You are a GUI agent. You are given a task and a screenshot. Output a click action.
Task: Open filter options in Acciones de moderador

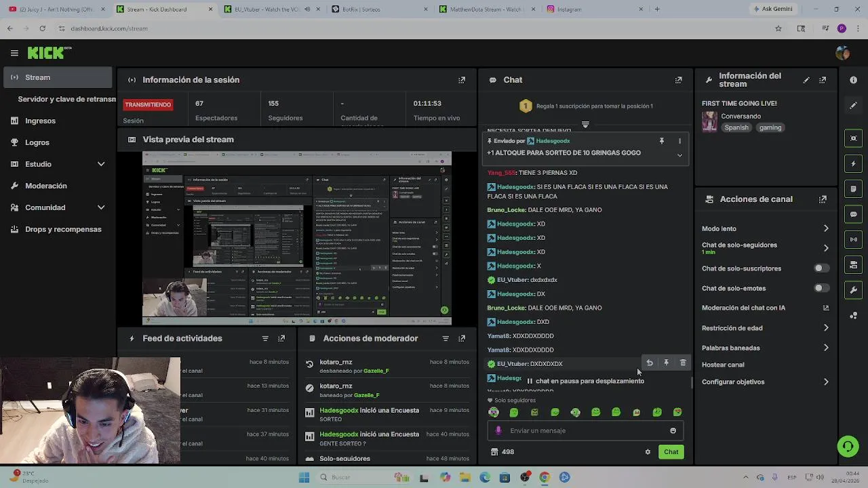point(446,338)
